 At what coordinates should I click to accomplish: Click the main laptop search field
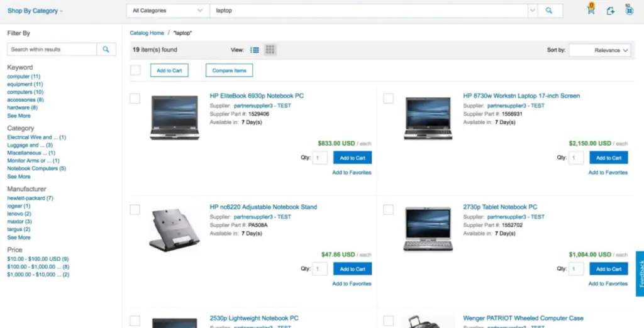[x=369, y=11]
